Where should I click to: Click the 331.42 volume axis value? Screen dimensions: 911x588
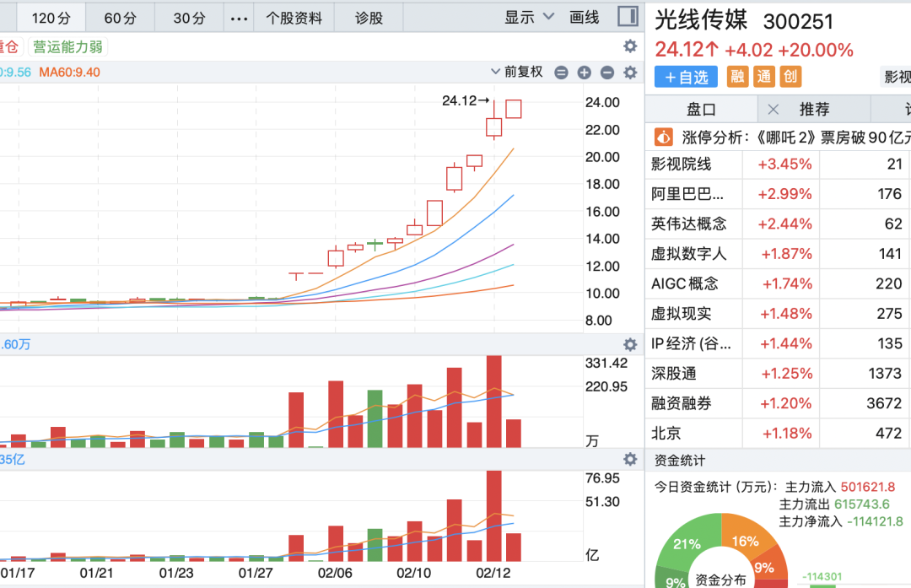pyautogui.click(x=606, y=363)
